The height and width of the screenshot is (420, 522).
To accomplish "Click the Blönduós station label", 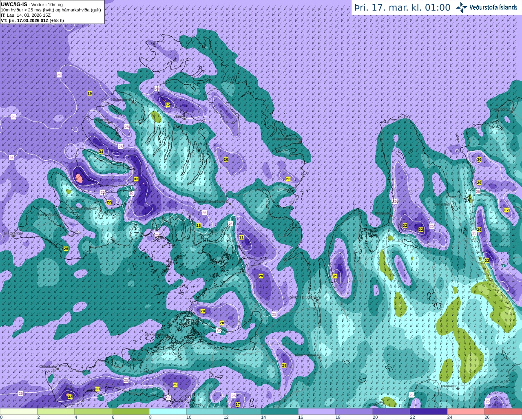I will [383, 213].
